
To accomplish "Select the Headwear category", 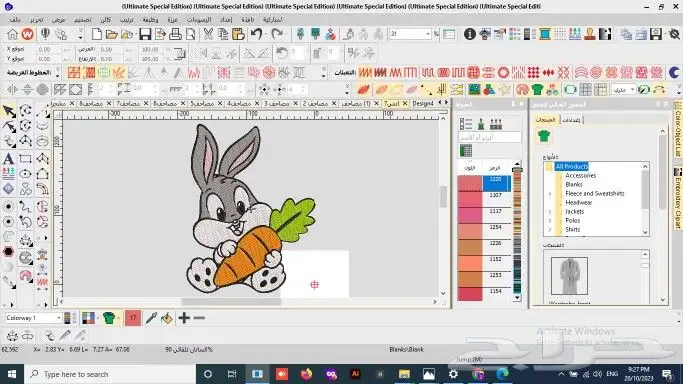I will [x=578, y=202].
